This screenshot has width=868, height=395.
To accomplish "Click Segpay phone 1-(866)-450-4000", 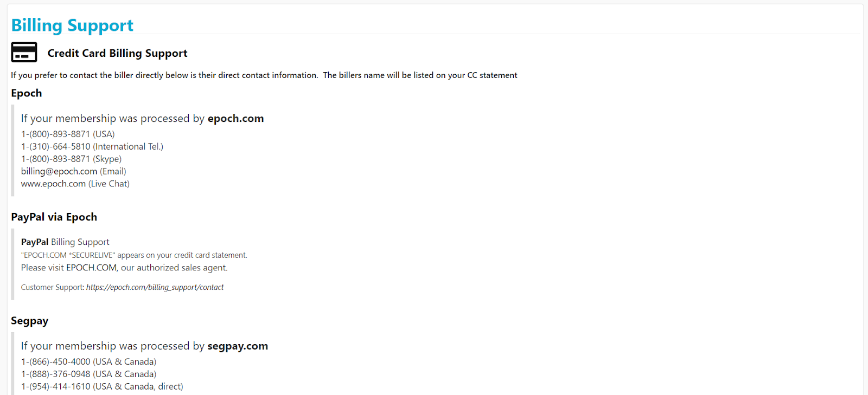I will (56, 361).
